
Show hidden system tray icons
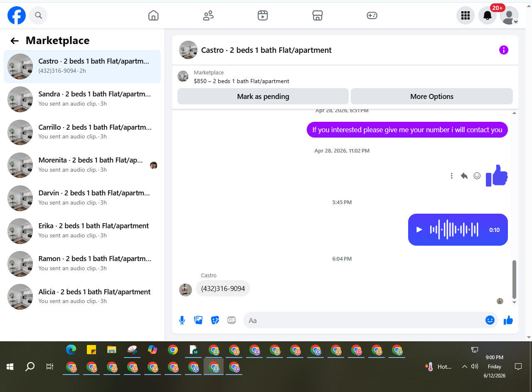point(465,367)
